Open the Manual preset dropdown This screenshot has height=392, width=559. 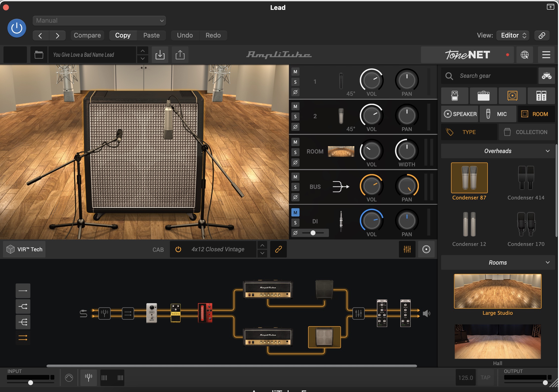(99, 20)
